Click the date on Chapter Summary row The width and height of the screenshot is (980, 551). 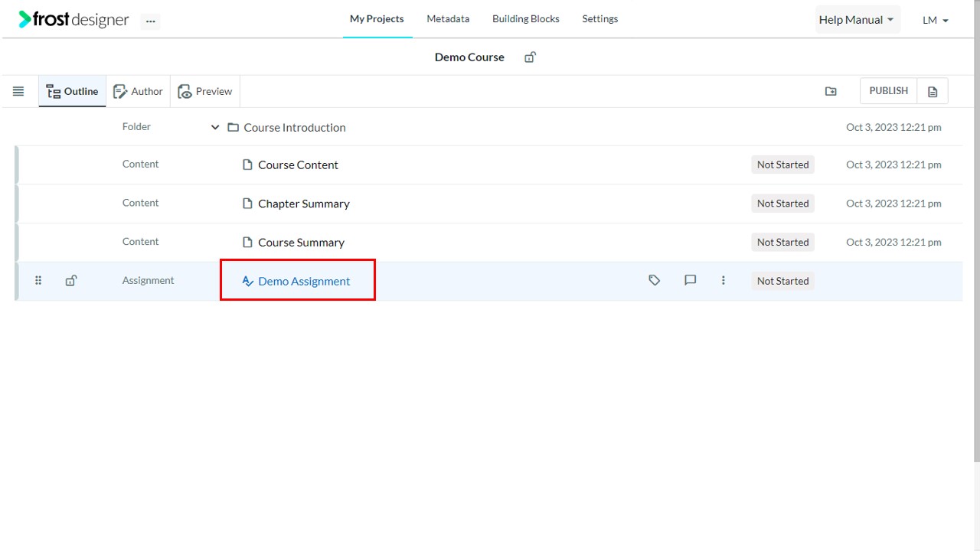893,203
